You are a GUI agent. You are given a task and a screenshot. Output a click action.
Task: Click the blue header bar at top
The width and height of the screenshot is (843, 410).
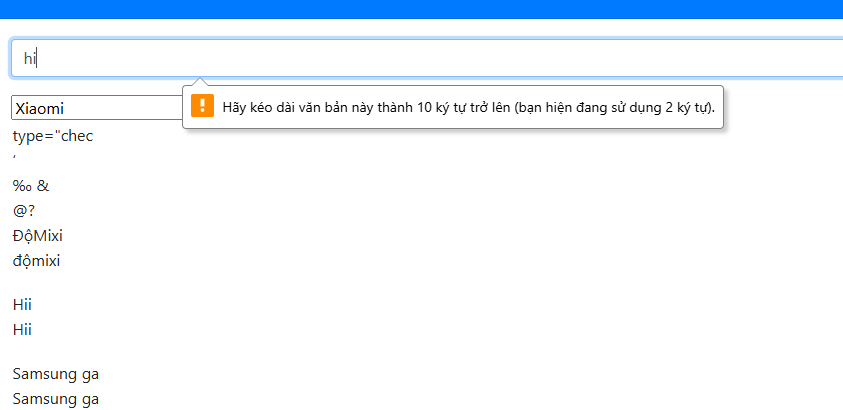421,9
